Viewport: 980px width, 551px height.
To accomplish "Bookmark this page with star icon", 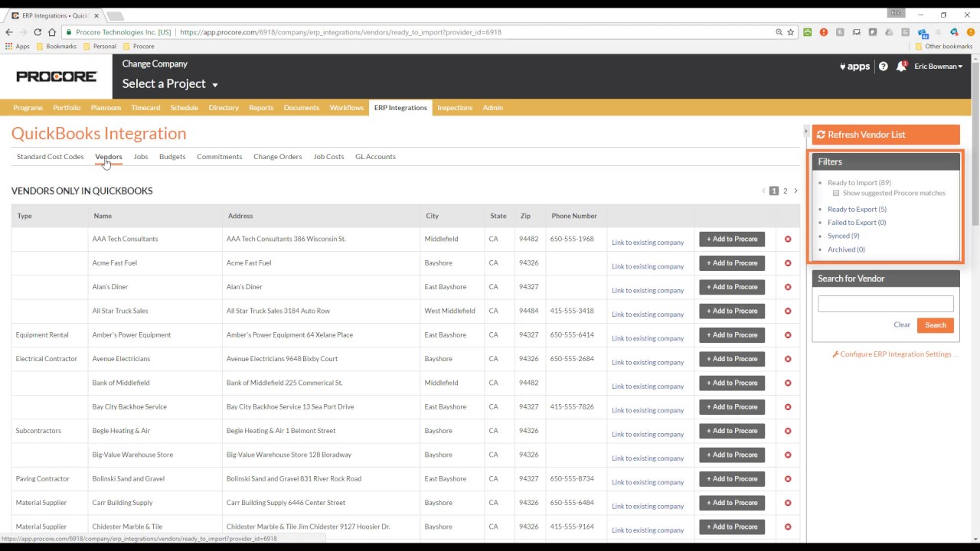I will point(791,32).
